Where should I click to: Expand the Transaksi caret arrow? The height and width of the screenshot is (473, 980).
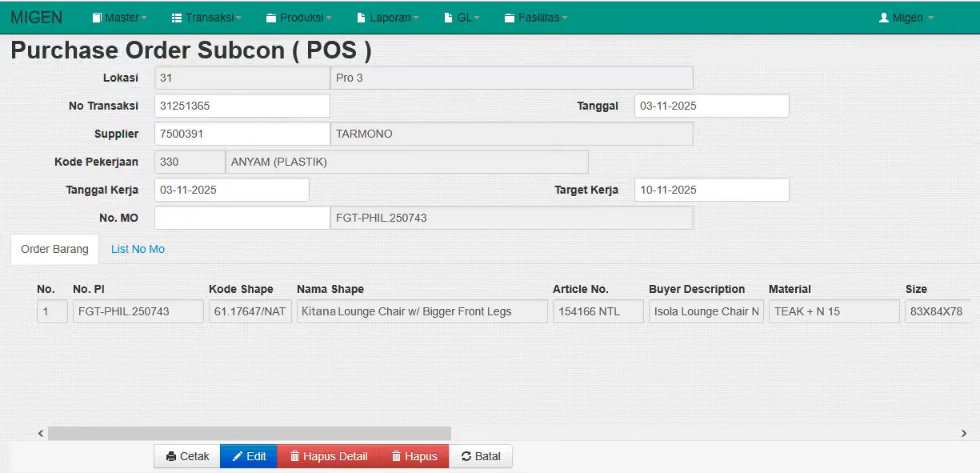238,18
